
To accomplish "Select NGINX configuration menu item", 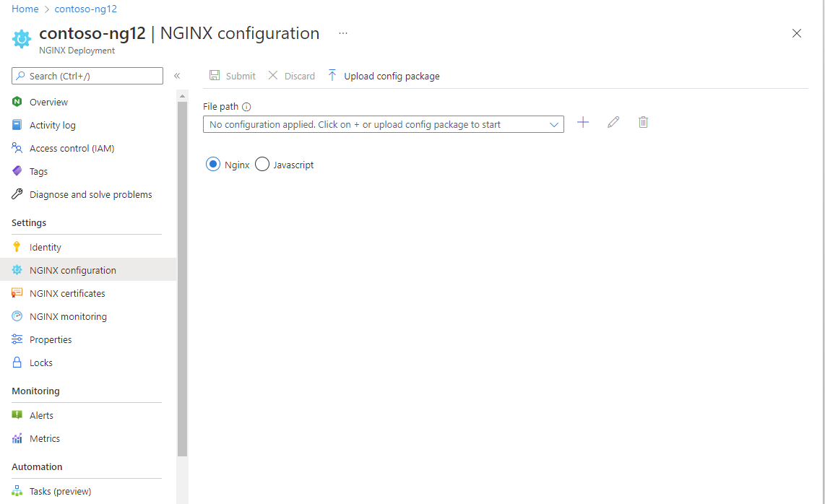I will tap(88, 270).
